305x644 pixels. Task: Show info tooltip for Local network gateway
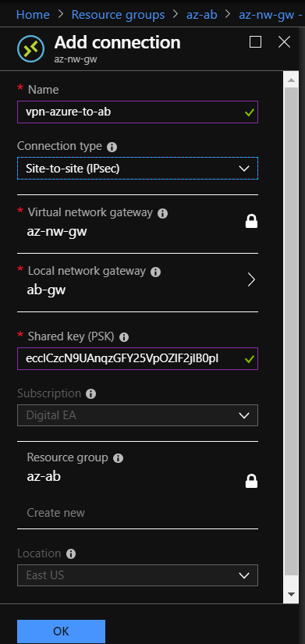click(155, 272)
